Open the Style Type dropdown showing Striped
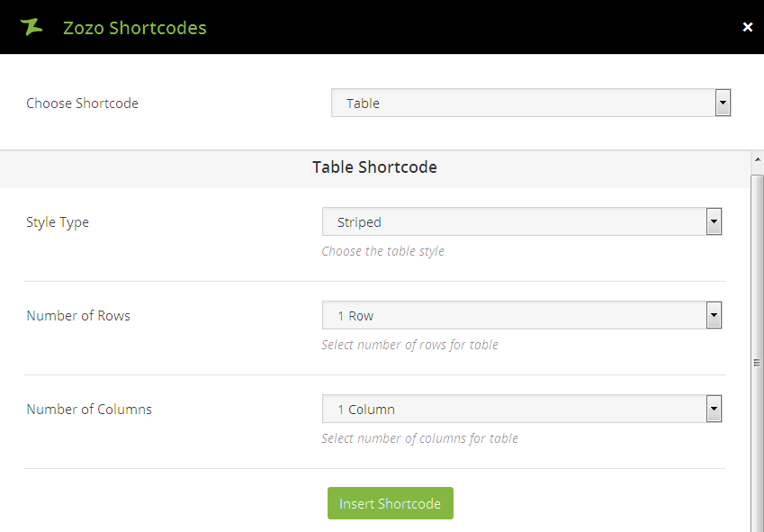The image size is (764, 532). (514, 221)
